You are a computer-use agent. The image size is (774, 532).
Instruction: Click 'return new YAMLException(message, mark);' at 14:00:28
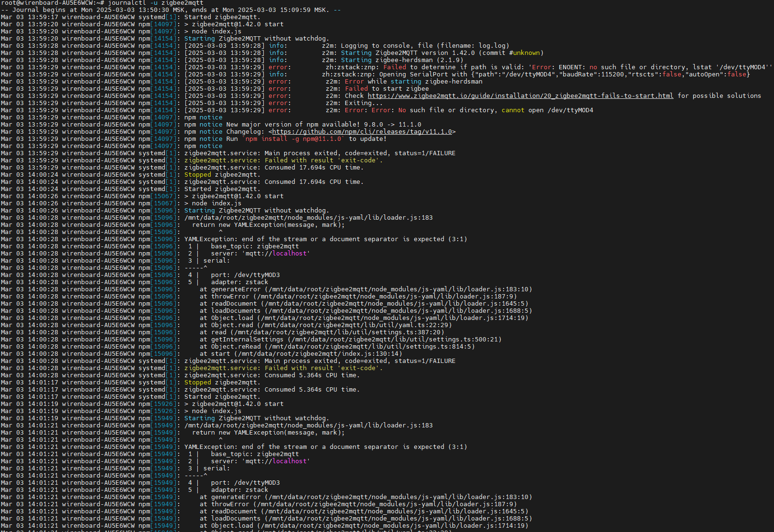269,225
